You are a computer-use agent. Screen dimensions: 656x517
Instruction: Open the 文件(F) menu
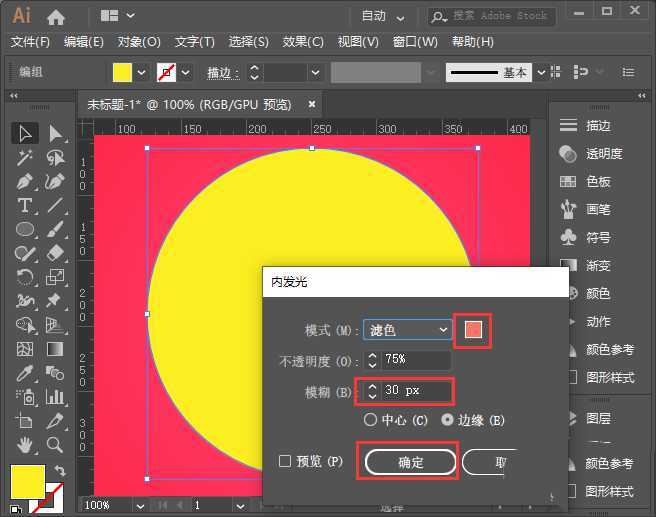(x=30, y=42)
